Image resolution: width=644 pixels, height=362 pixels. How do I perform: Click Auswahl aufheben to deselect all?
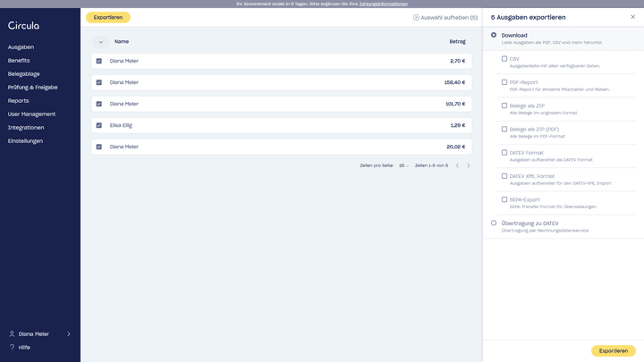pyautogui.click(x=445, y=17)
